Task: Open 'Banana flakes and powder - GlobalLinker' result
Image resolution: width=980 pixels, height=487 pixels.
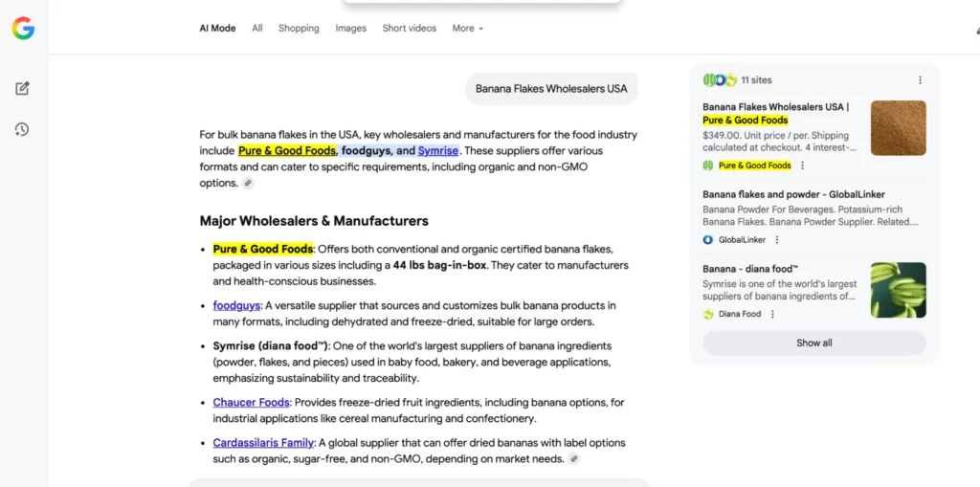Action: [x=793, y=194]
